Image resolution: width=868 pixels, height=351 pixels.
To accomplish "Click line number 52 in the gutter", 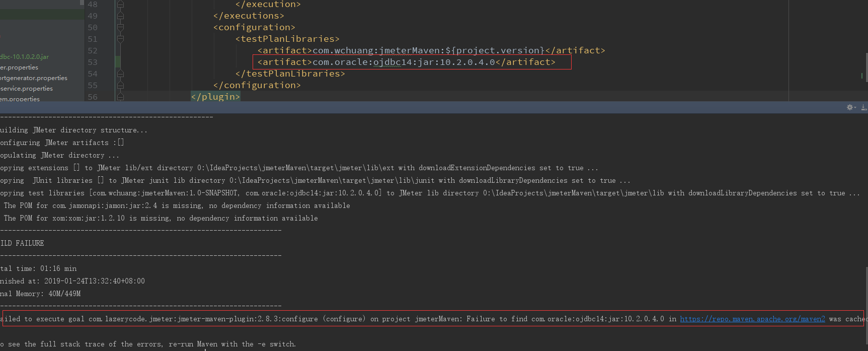I will pos(93,51).
